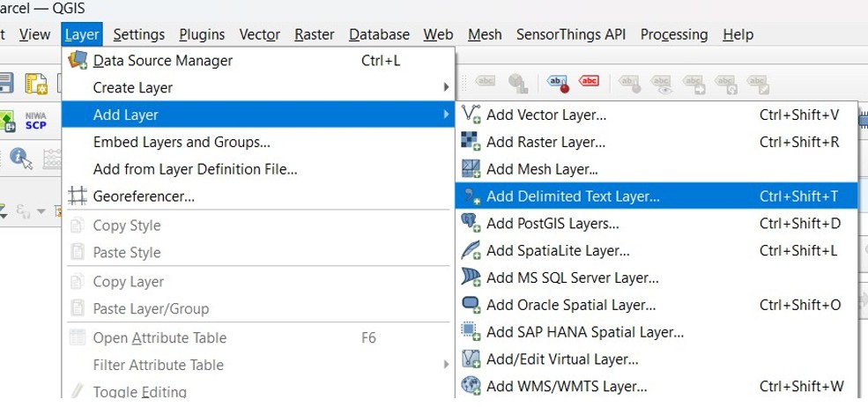The image size is (868, 407).
Task: Open Georeferencer from the Layer menu
Action: pyautogui.click(x=258, y=196)
